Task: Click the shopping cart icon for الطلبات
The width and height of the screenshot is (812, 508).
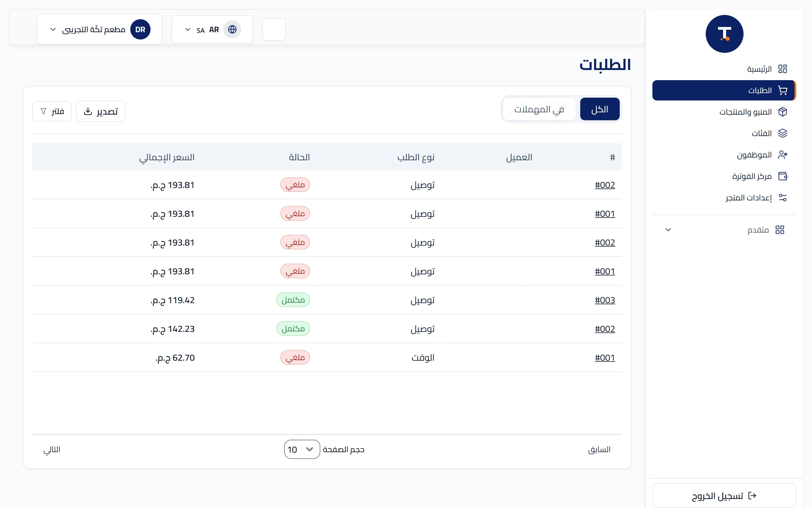Action: point(782,90)
